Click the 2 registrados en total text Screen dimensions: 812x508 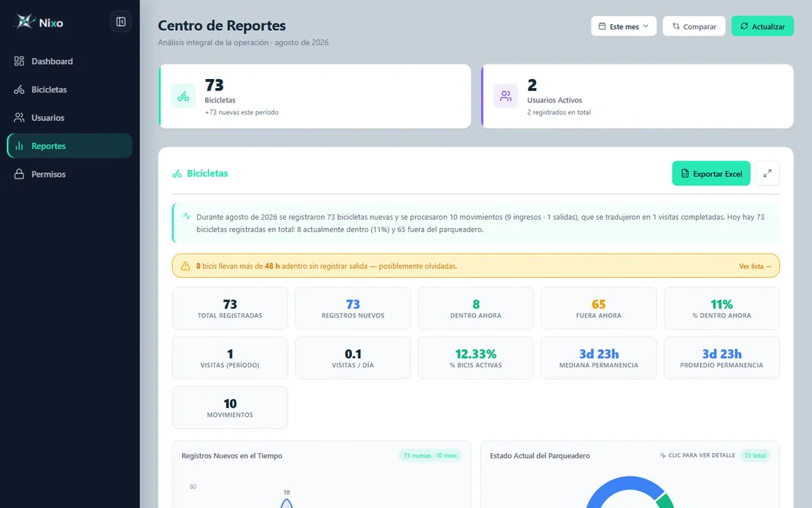pyautogui.click(x=559, y=112)
